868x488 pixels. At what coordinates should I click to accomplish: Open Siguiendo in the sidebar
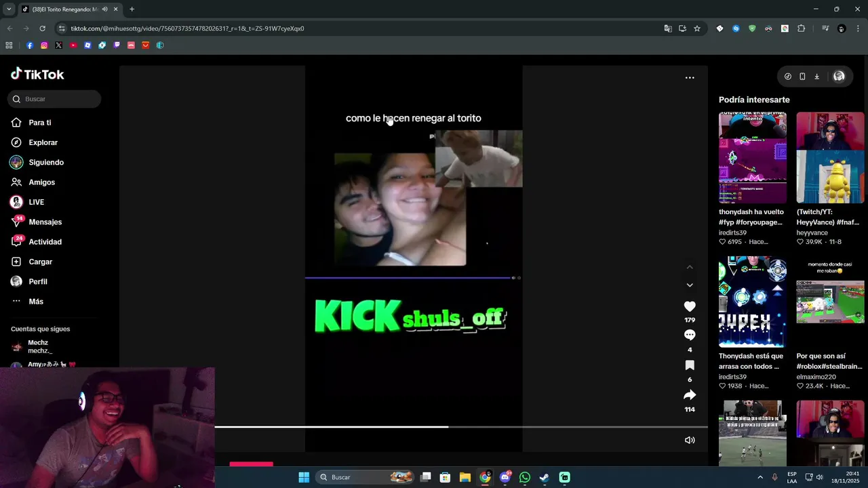point(46,163)
